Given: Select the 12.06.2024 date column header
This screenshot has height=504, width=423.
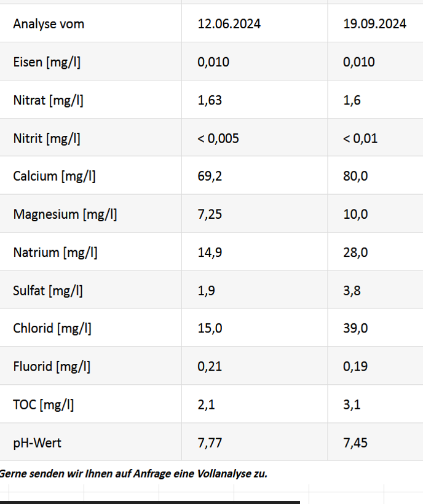Looking at the screenshot, I should [229, 24].
